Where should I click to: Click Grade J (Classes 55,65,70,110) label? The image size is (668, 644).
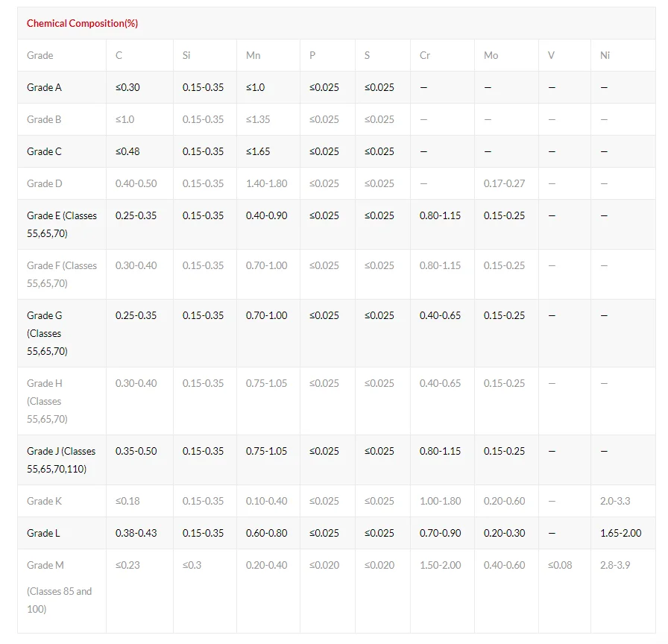(61, 460)
